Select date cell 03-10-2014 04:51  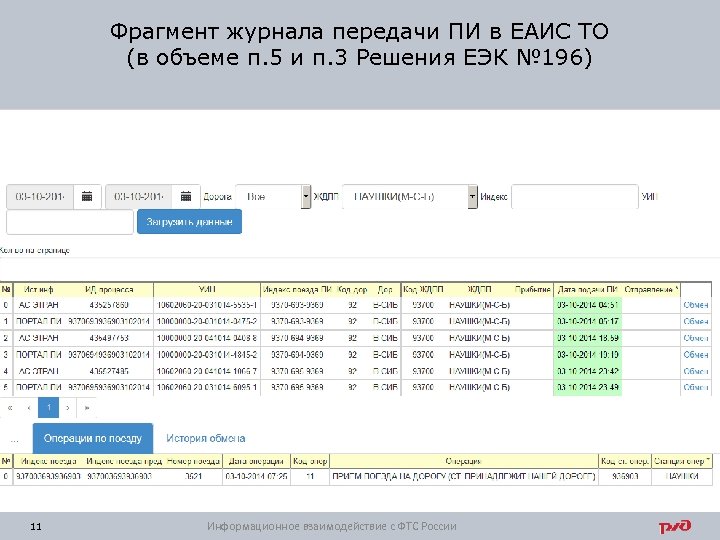[587, 305]
